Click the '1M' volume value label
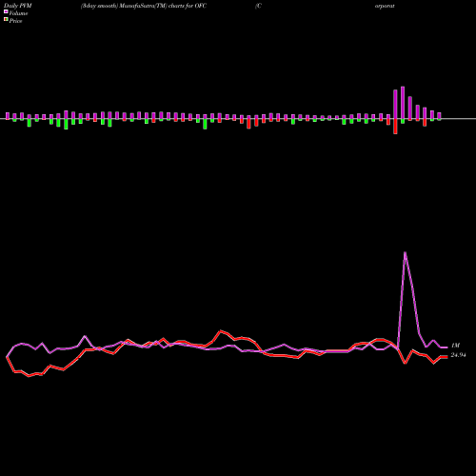This screenshot has height=476, width=476. coord(455,346)
